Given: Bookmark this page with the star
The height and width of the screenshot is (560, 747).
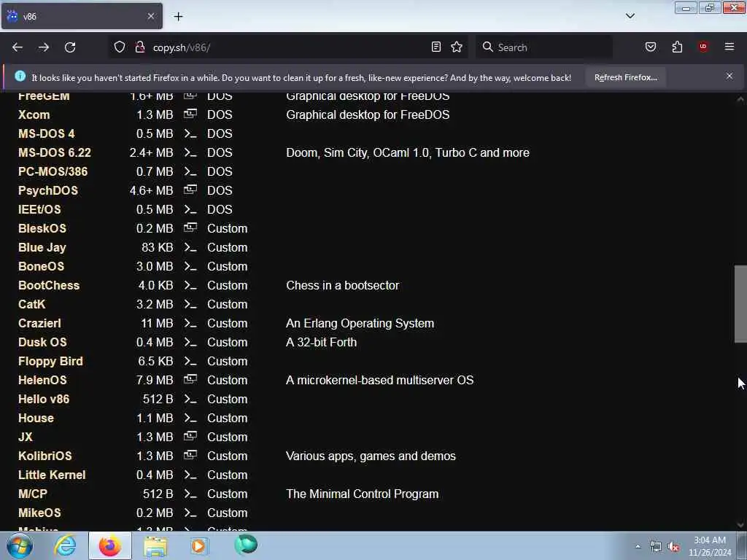Looking at the screenshot, I should tap(457, 47).
